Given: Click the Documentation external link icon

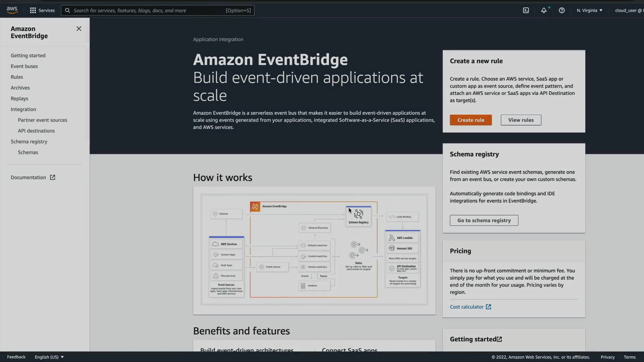Looking at the screenshot, I should coord(53,177).
